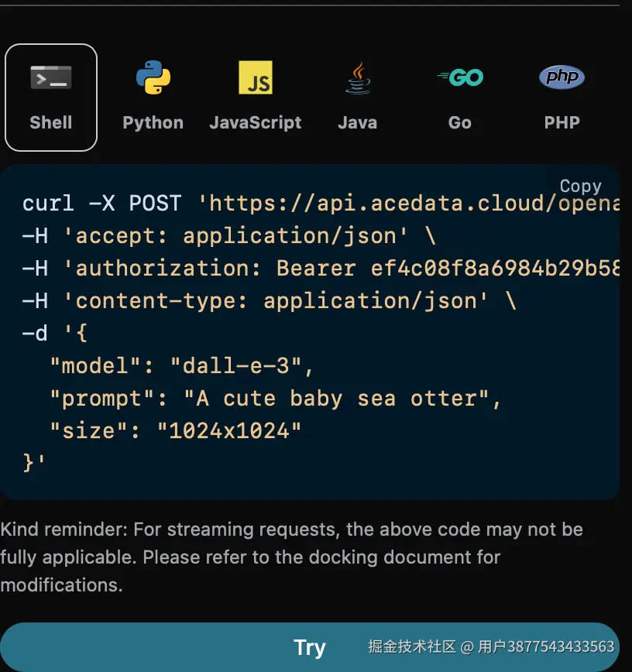Image resolution: width=632 pixels, height=672 pixels.
Task: Click the api.acedata.cloud URL in the curl line
Action: 410,203
